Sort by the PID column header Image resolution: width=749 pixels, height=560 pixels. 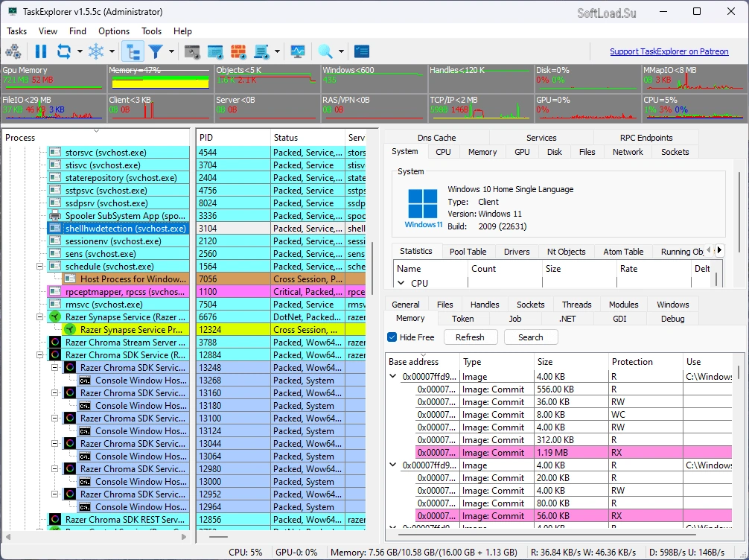[233, 138]
